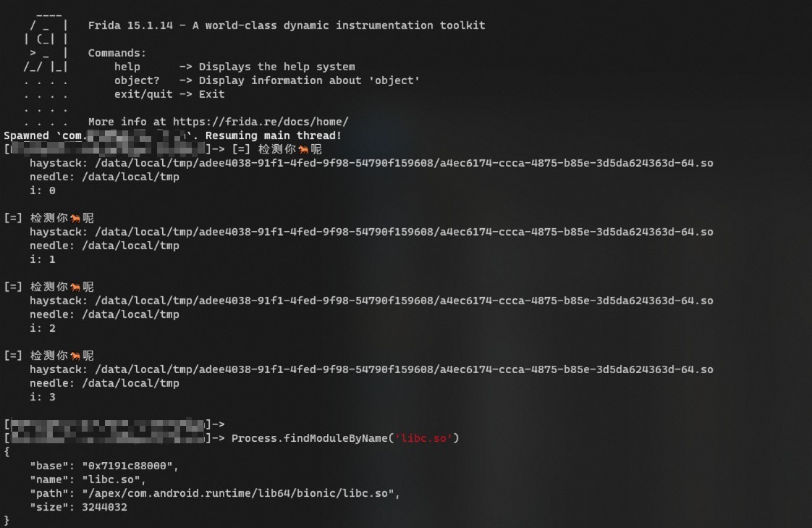
Task: Click the horse emoji above 'i: 3'
Action: tap(75, 356)
